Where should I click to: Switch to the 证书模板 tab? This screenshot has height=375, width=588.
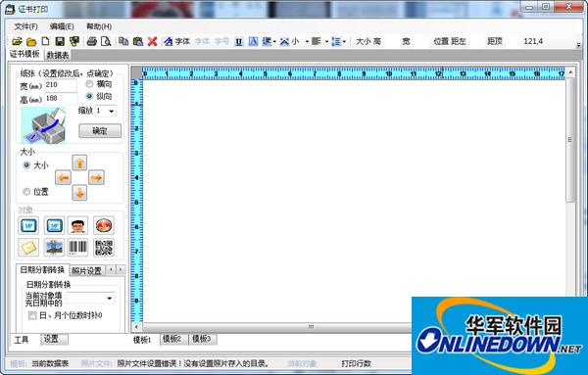(24, 54)
